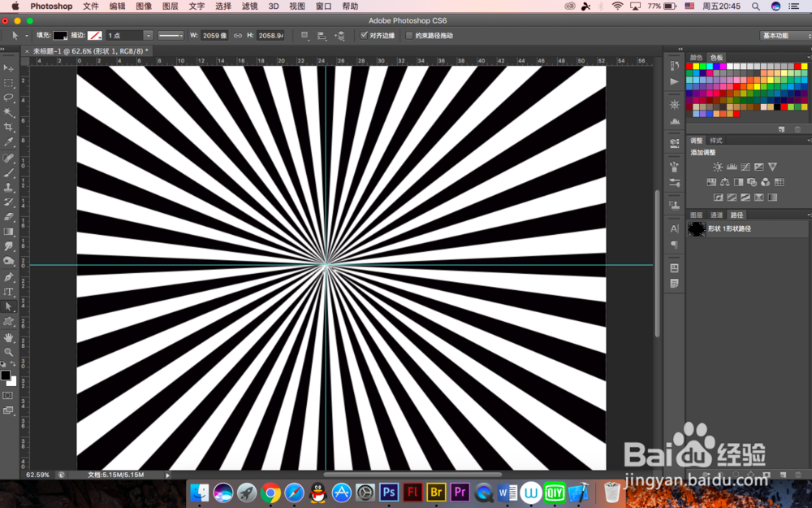Toggle Quick Mask mode
This screenshot has height=508, width=812.
click(8, 396)
